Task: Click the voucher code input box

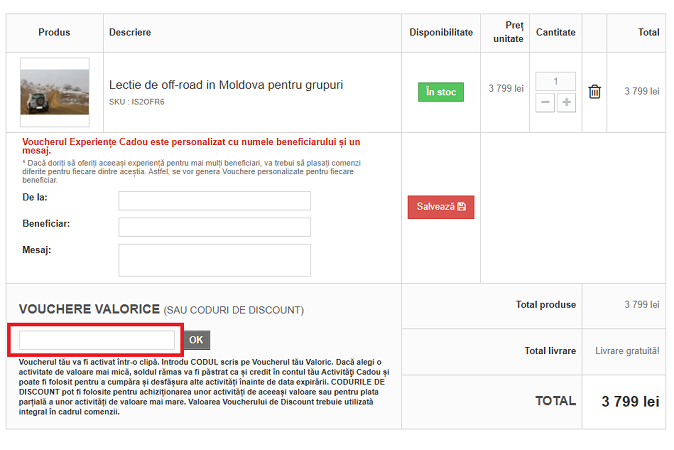Action: [97, 340]
